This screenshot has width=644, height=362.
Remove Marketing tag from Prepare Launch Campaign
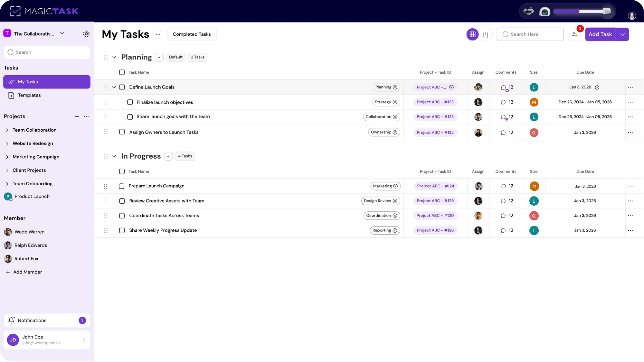point(395,186)
